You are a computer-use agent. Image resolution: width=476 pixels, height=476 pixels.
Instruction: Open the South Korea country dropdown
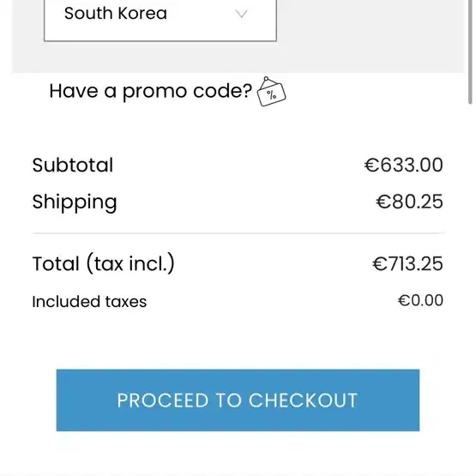[x=160, y=18]
